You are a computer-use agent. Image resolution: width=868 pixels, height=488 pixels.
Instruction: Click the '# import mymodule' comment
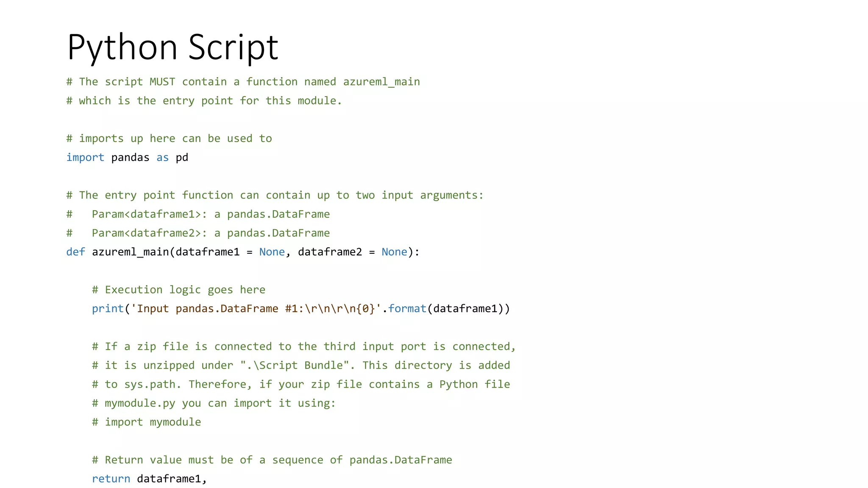pos(147,422)
